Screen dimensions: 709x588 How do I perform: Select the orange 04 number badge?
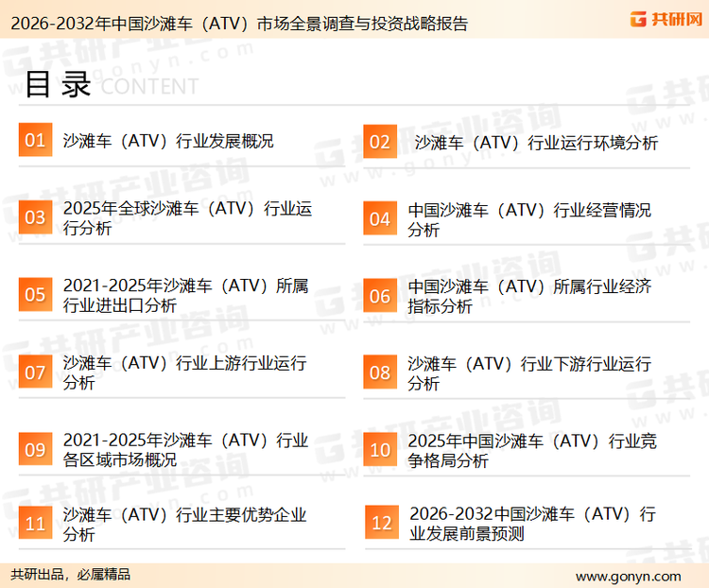pyautogui.click(x=380, y=218)
